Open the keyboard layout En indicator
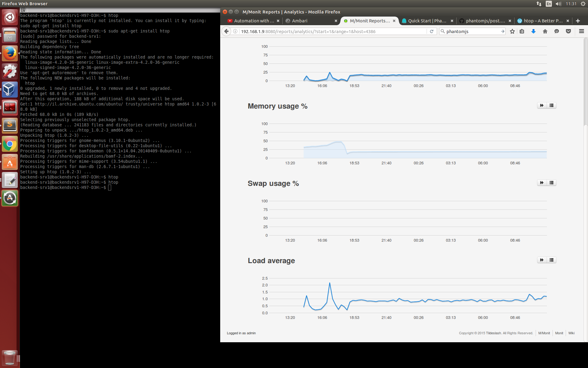This screenshot has height=368, width=588. click(x=549, y=4)
